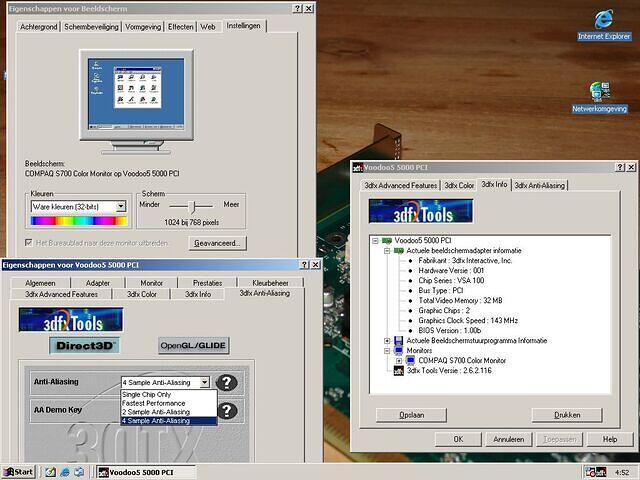Collapse the Voodoo5 5000 PCI tree root
This screenshot has width=640, height=480.
(375, 241)
